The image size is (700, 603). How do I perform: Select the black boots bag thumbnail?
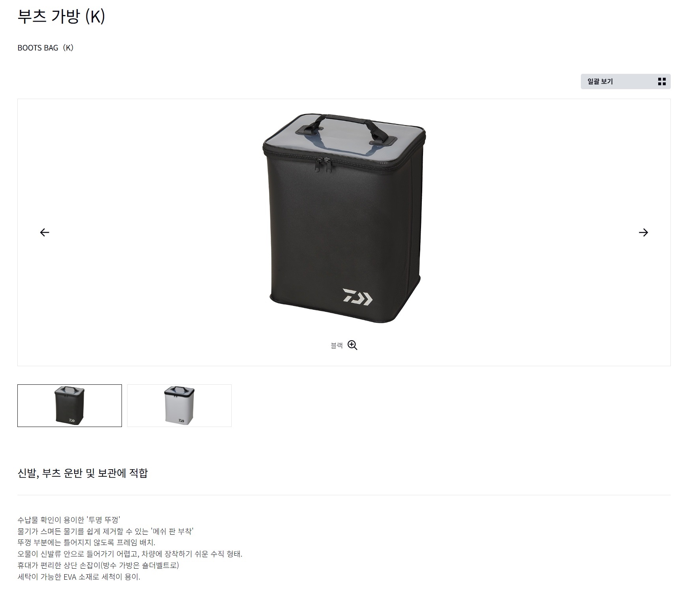click(x=69, y=406)
